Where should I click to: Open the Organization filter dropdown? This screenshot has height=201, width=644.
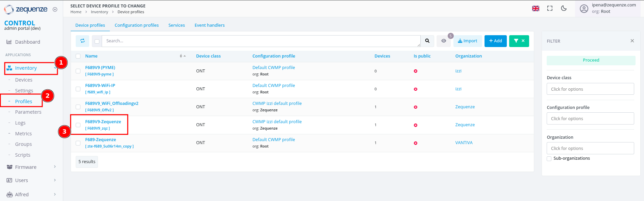pos(590,148)
